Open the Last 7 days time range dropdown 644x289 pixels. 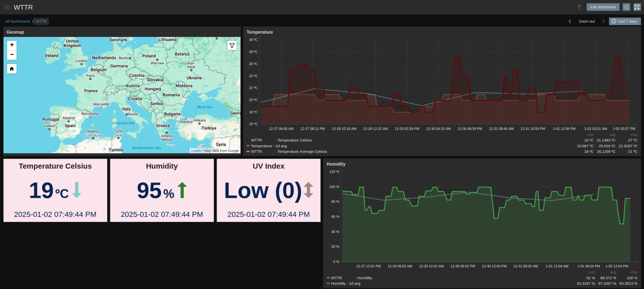[x=624, y=21]
